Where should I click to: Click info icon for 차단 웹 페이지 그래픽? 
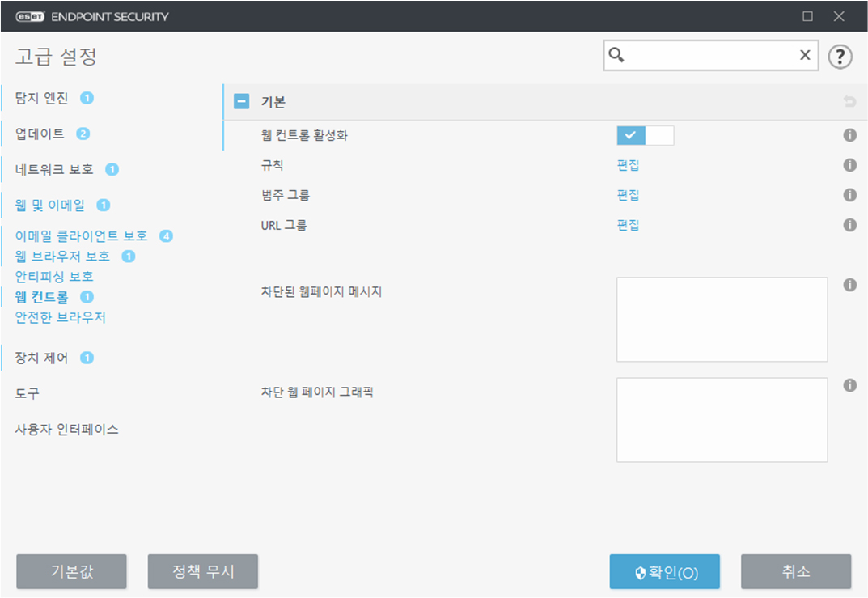pyautogui.click(x=849, y=385)
